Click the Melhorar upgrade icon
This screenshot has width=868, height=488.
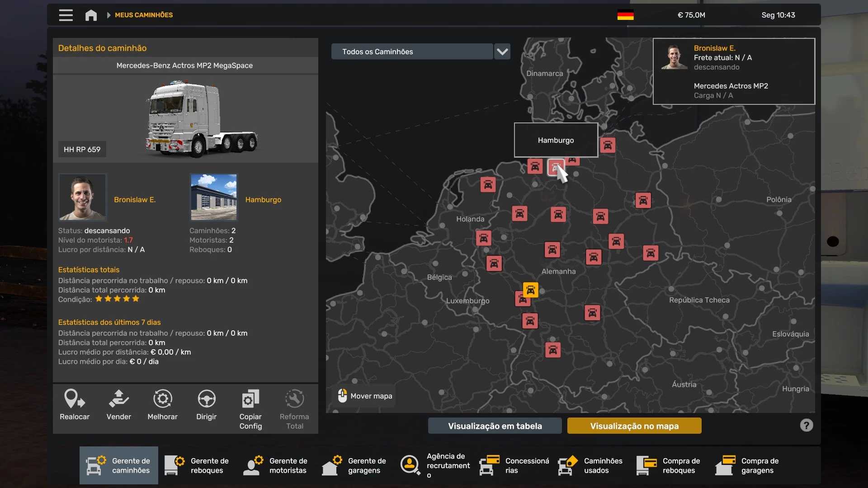(162, 399)
